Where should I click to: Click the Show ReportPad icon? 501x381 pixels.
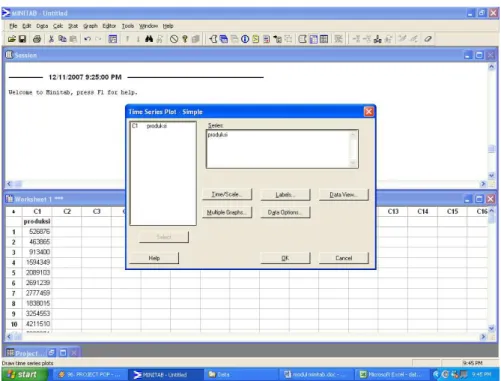tap(267, 39)
